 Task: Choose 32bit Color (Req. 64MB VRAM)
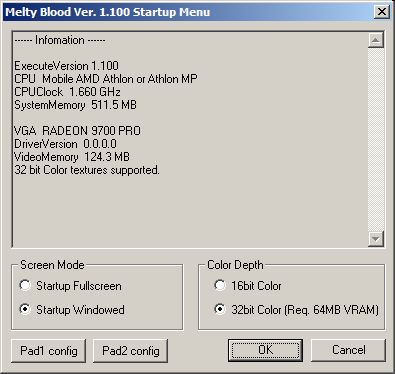(296, 310)
